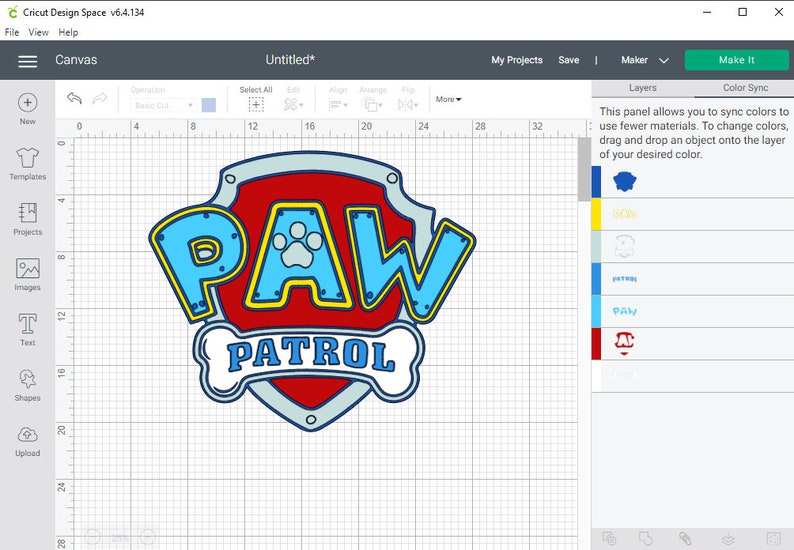794x550 pixels.
Task: Click the white bone layer thumbnail
Action: click(x=624, y=376)
